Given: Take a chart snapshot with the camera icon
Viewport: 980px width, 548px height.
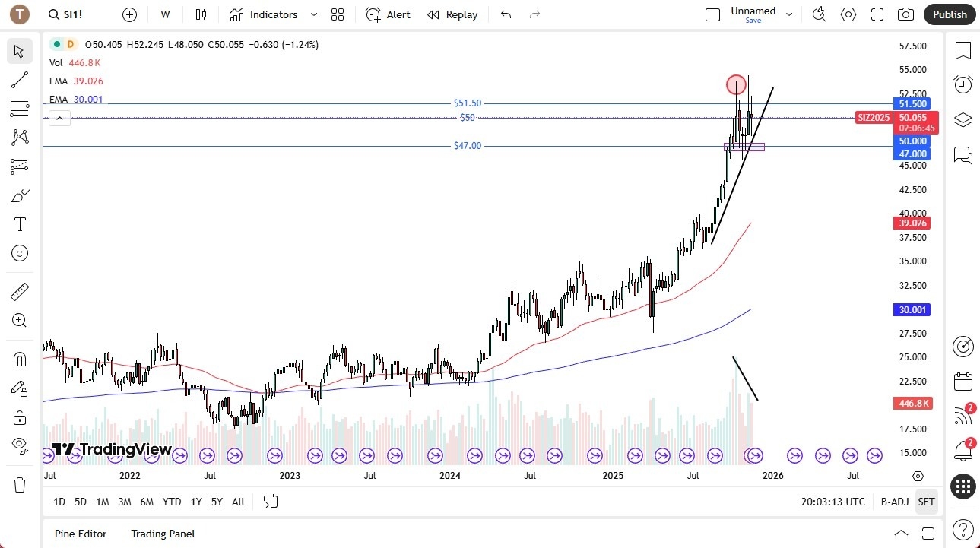Looking at the screenshot, I should 905,14.
